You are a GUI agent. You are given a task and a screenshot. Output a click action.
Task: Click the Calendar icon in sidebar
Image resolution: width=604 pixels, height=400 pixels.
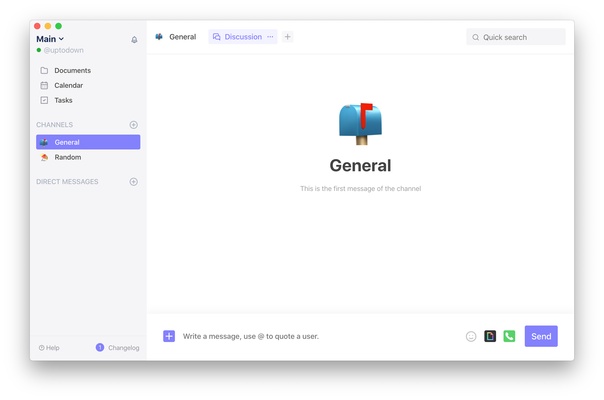coord(44,85)
